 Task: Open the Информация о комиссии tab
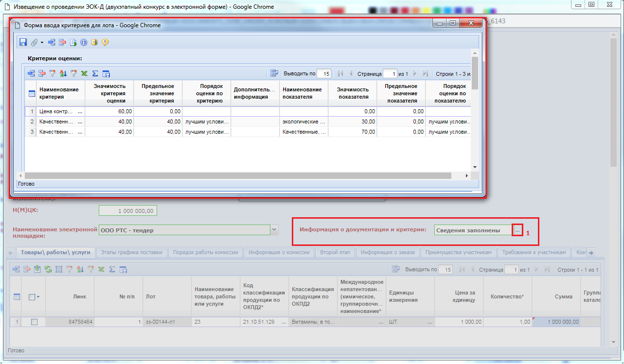(x=279, y=252)
